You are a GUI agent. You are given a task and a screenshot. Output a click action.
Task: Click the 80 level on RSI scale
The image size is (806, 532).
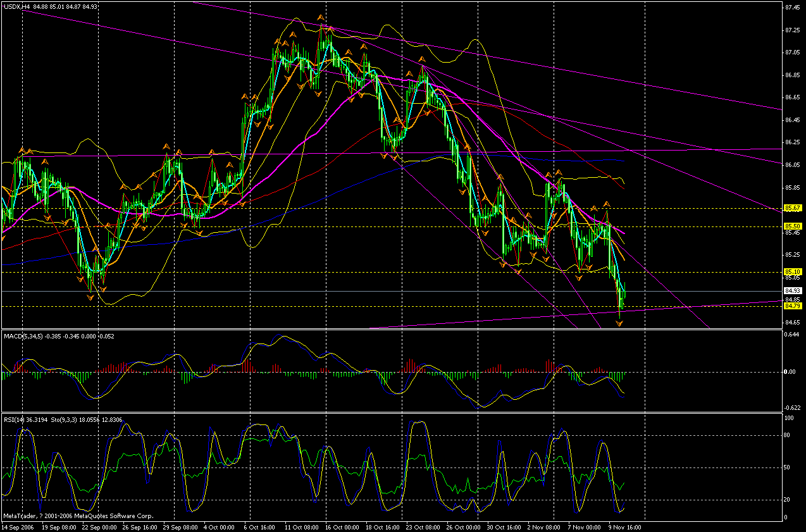click(x=788, y=435)
